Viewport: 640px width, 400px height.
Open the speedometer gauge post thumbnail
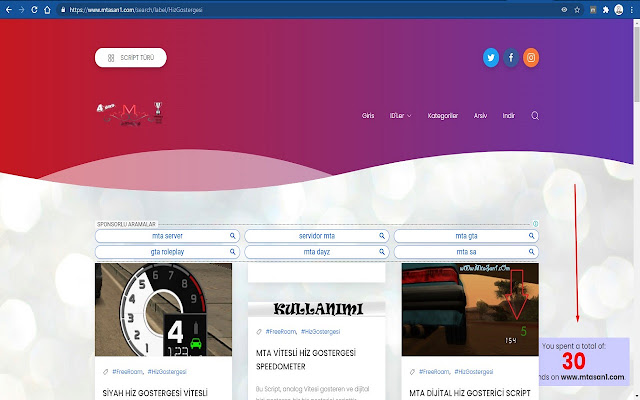pyautogui.click(x=163, y=309)
